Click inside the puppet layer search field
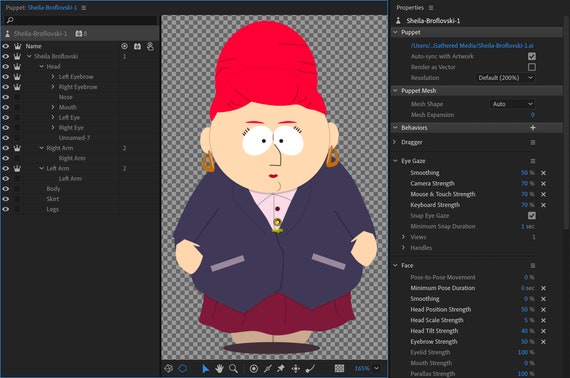 81,20
